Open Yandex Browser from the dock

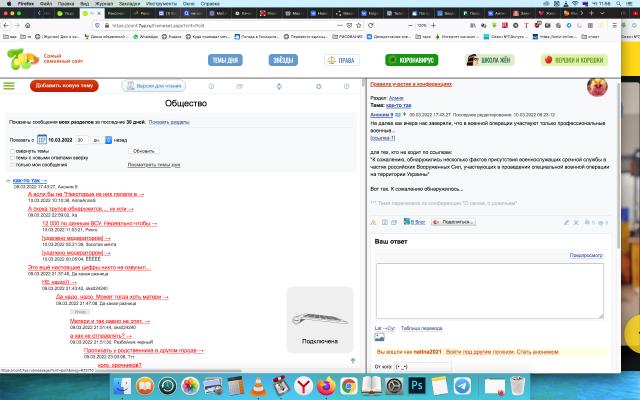click(302, 385)
